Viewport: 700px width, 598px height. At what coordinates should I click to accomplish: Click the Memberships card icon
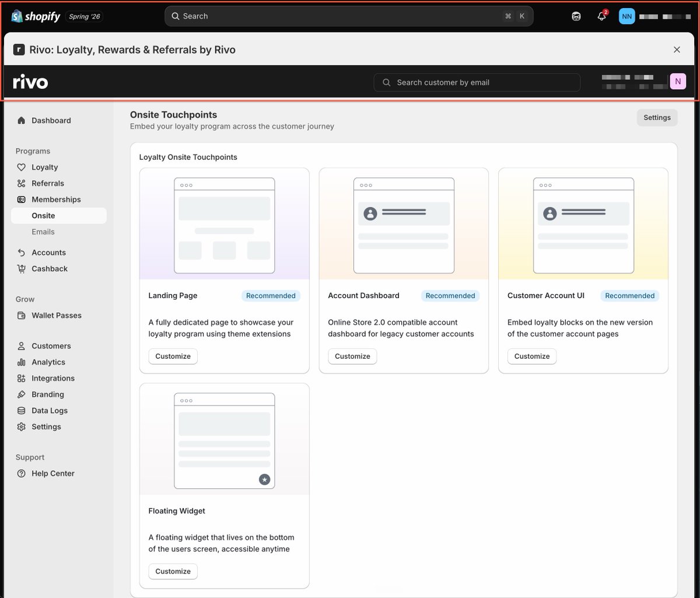pyautogui.click(x=22, y=200)
